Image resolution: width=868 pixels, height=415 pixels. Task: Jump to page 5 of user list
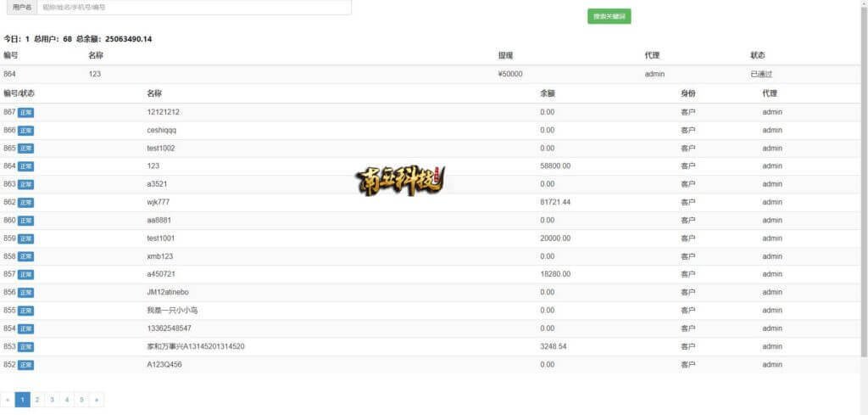pos(81,399)
